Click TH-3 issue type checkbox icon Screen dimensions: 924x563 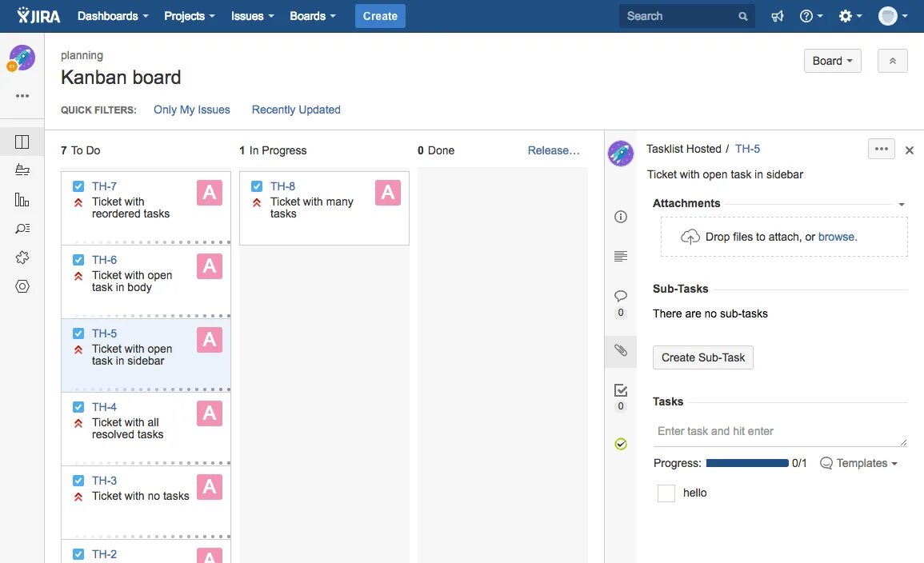coord(78,481)
